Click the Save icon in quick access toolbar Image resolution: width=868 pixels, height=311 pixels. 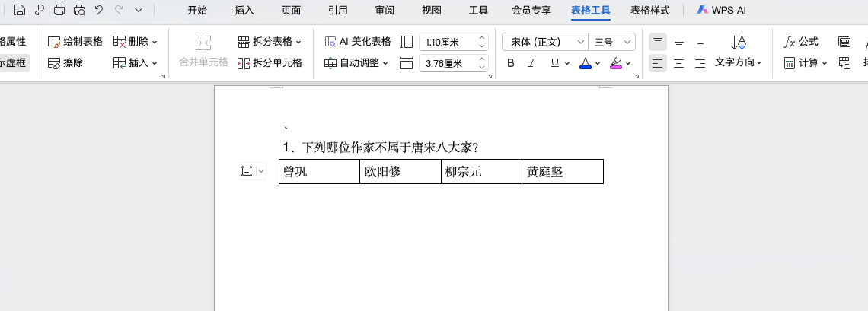click(20, 10)
